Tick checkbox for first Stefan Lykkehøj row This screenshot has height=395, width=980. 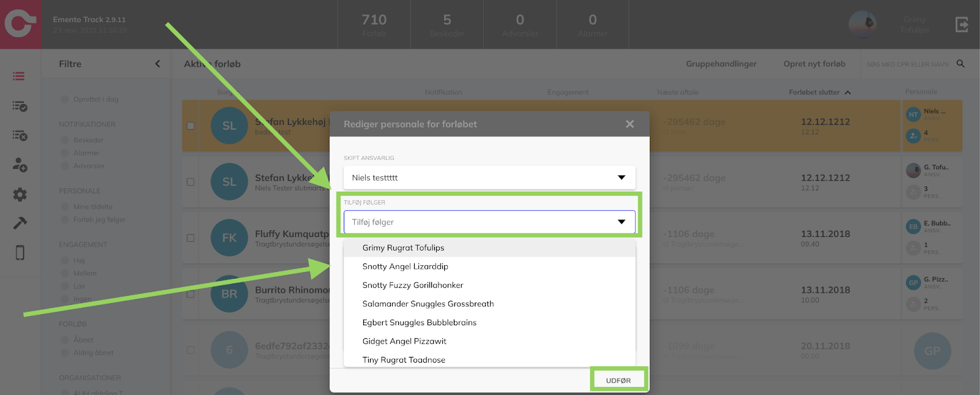[x=190, y=126]
